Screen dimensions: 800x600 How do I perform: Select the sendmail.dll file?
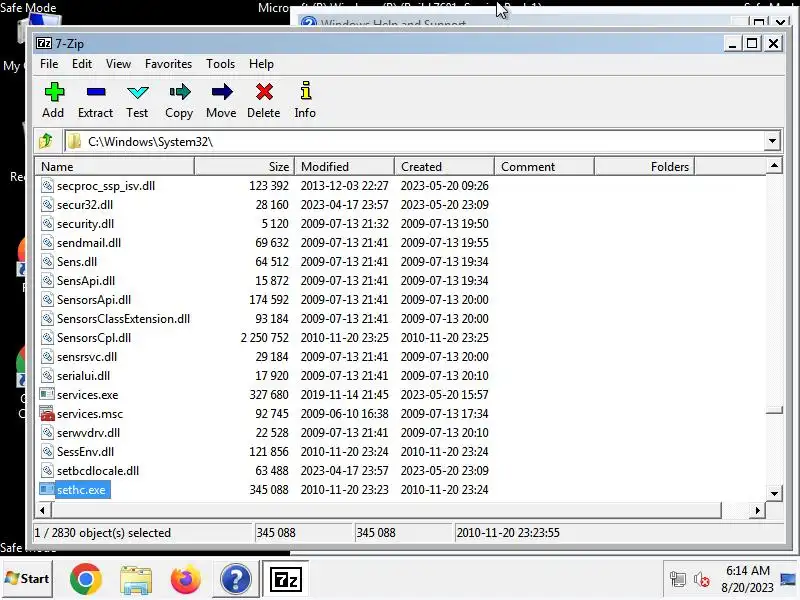click(x=89, y=242)
